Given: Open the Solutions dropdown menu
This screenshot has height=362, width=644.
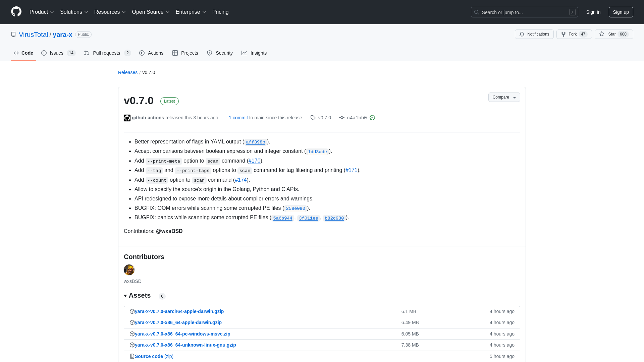Looking at the screenshot, I should point(74,12).
